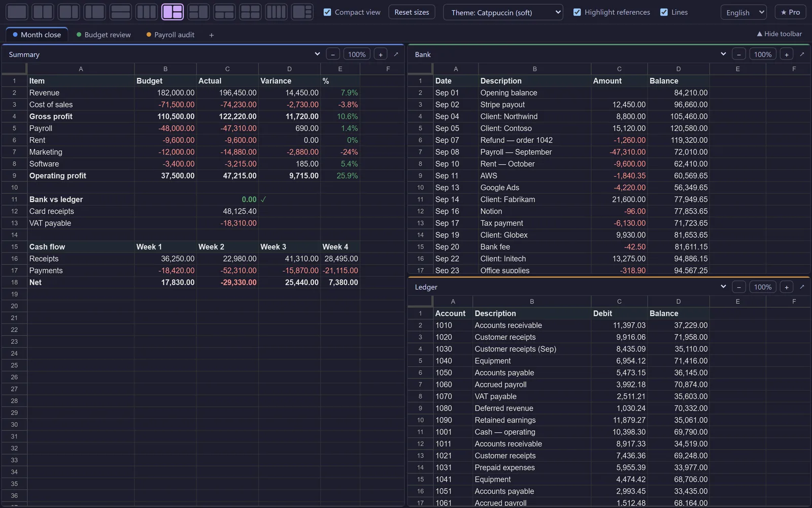Open the Budget review tab
Viewport: 812px width, 508px height.
coord(104,35)
